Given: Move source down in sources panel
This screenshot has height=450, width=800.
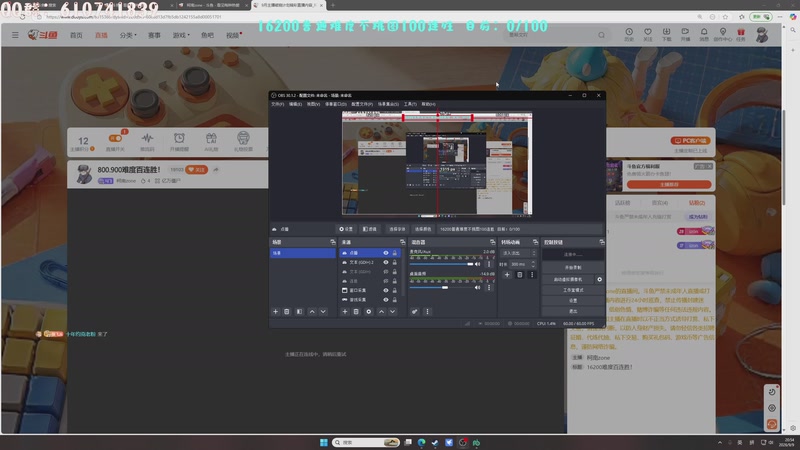Looking at the screenshot, I should coord(392,311).
